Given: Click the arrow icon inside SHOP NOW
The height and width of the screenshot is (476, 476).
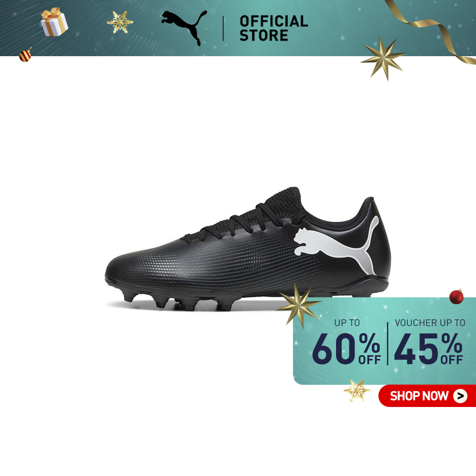Looking at the screenshot, I should [460, 396].
